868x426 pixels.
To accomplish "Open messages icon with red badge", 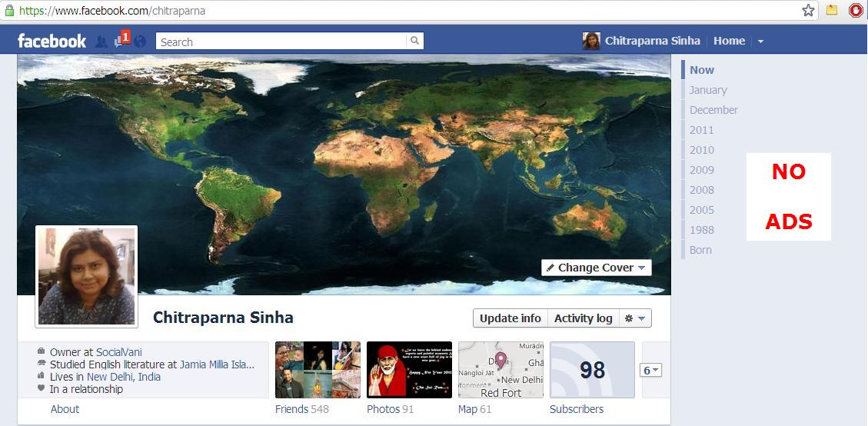I will click(121, 40).
